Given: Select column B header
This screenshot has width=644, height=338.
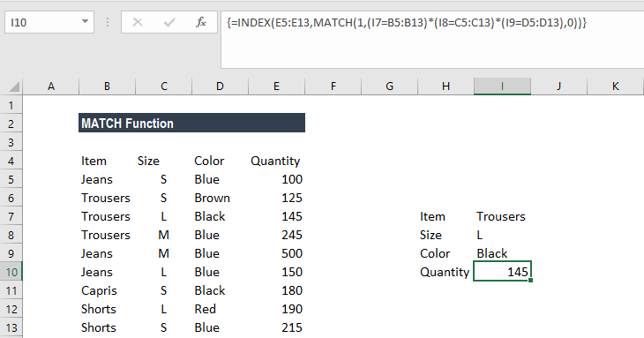Looking at the screenshot, I should [108, 86].
